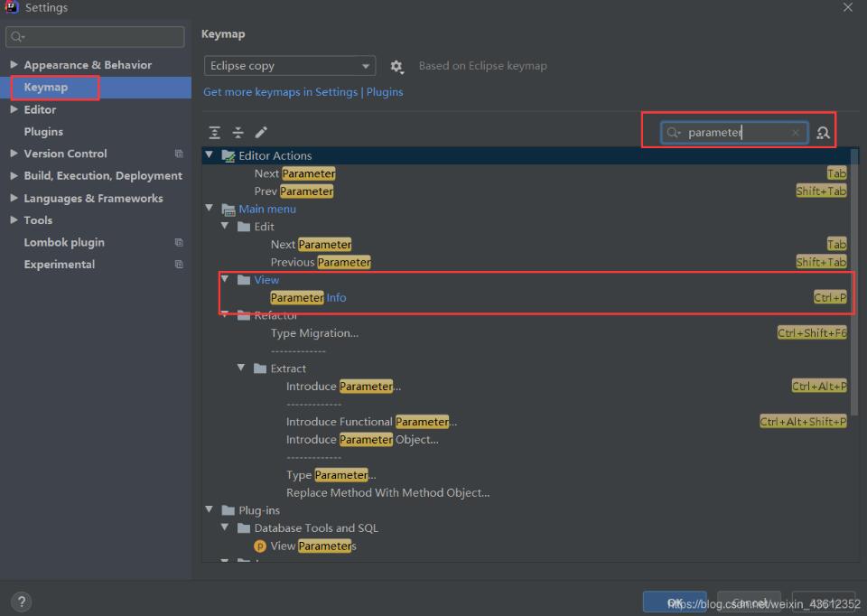
Task: Open the search options magnifier inside the search field
Action: [674, 133]
